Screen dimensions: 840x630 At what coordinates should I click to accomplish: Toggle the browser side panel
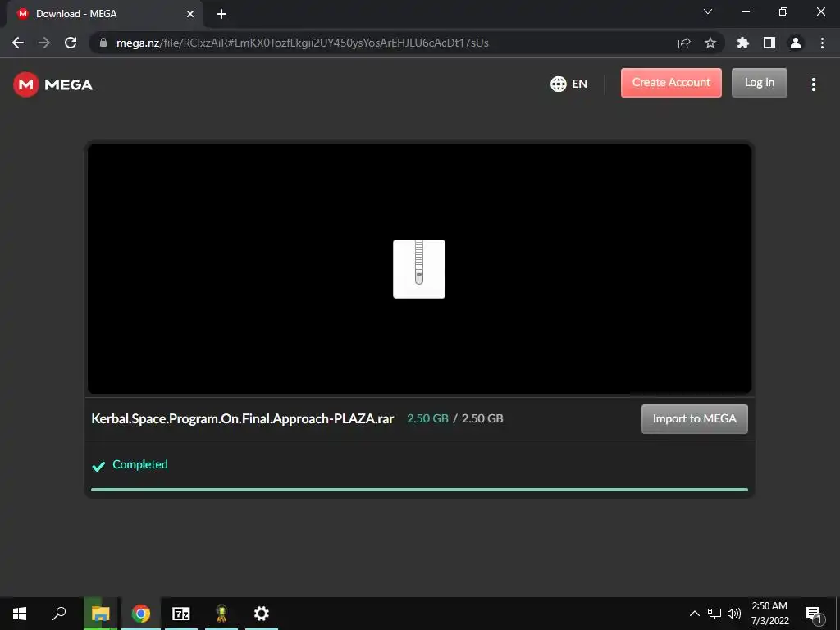[769, 43]
